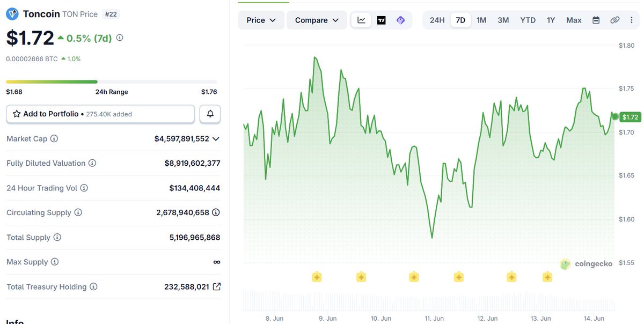
Task: Click the #22 rank badge
Action: 111,14
